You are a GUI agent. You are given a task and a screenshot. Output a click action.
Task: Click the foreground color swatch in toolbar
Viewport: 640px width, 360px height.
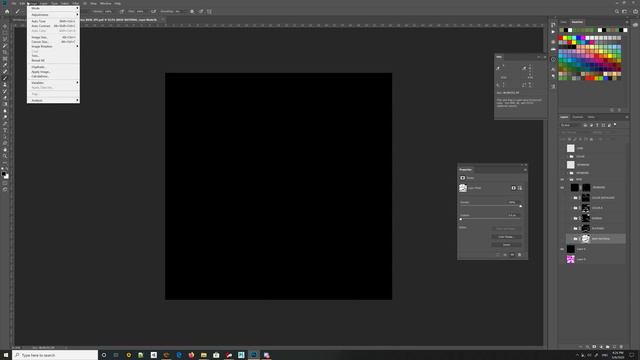(4, 173)
